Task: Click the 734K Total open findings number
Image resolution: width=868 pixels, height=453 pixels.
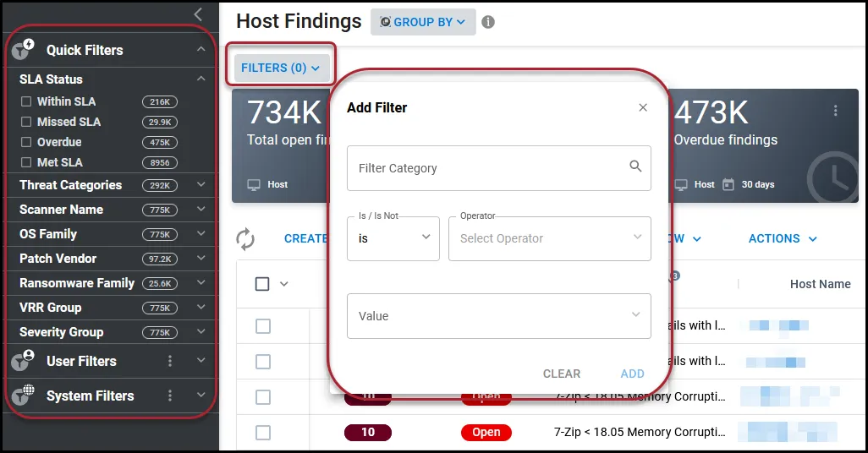Action: click(284, 113)
